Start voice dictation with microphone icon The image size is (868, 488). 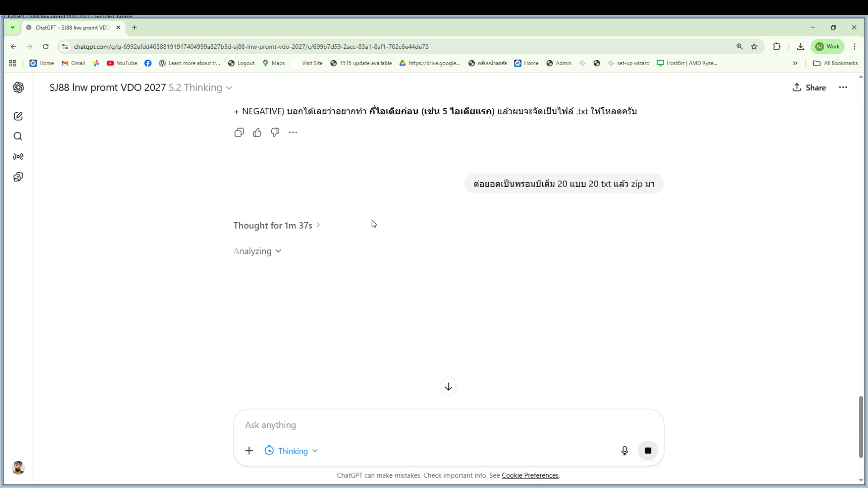[624, 450]
